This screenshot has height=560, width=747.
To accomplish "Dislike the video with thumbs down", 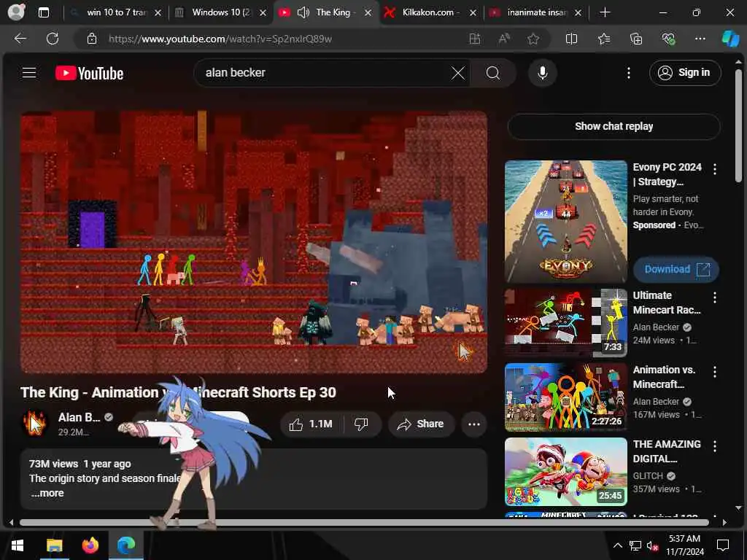I will pos(362,424).
